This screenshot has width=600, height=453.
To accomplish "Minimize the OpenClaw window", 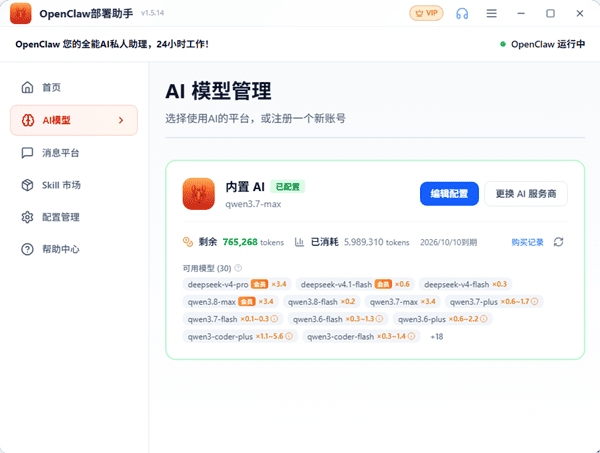I will click(521, 13).
